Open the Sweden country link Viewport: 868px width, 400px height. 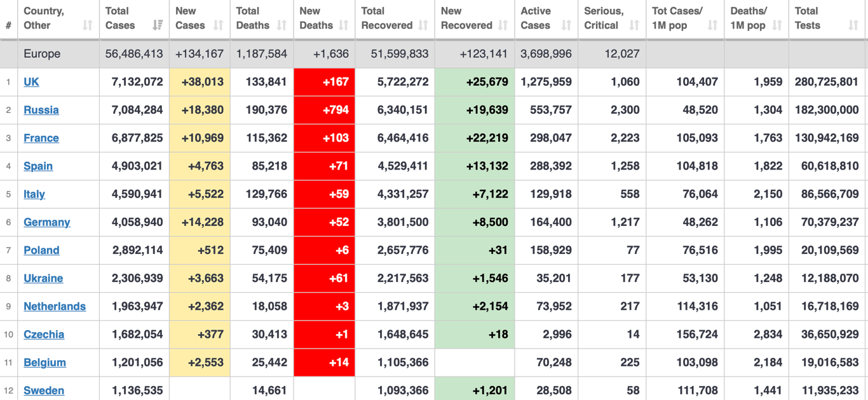coord(44,390)
